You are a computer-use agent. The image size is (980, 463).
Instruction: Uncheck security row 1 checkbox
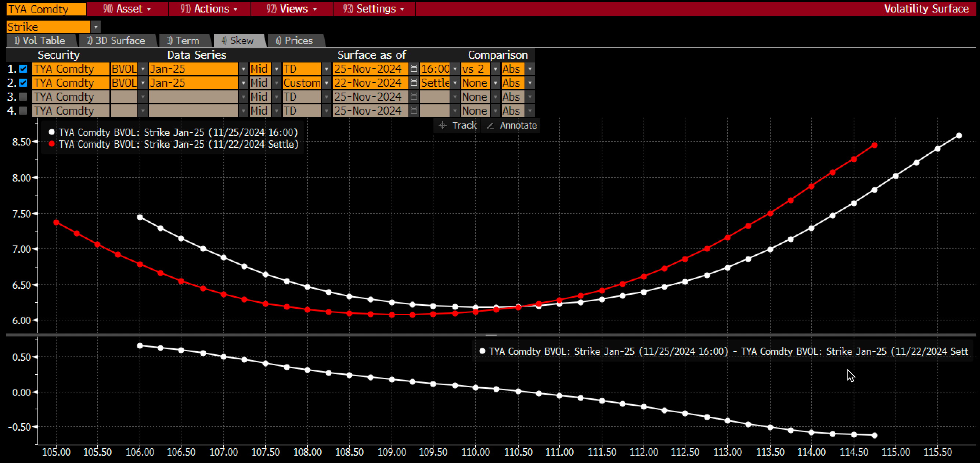click(x=23, y=69)
